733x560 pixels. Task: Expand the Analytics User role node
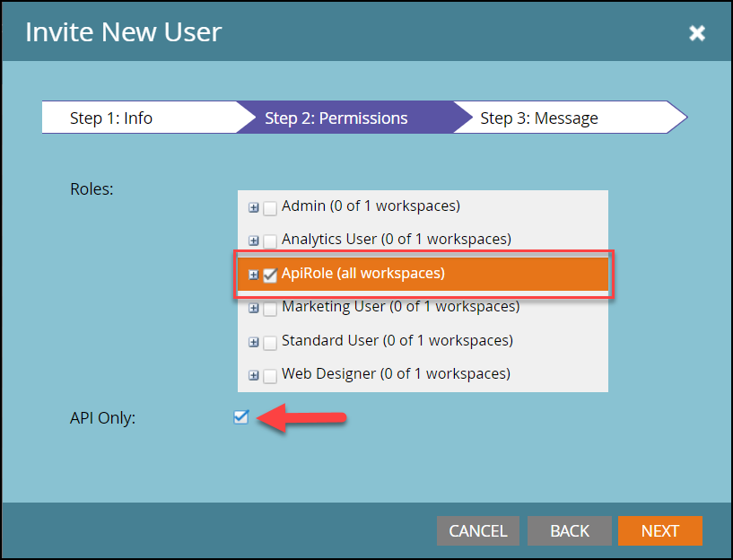tap(254, 241)
